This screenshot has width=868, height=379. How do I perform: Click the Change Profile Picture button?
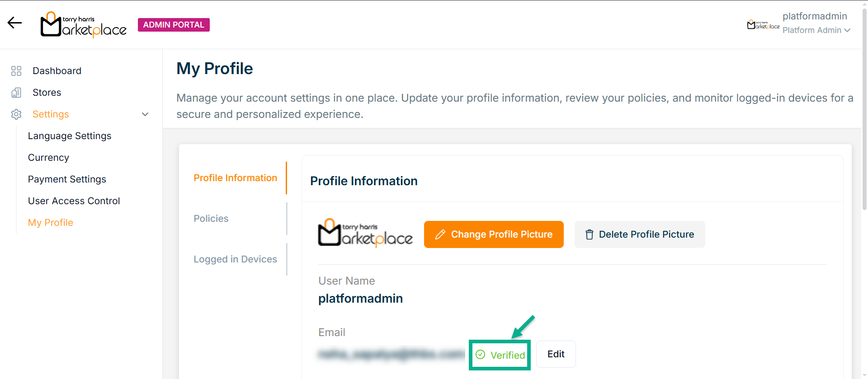(494, 234)
